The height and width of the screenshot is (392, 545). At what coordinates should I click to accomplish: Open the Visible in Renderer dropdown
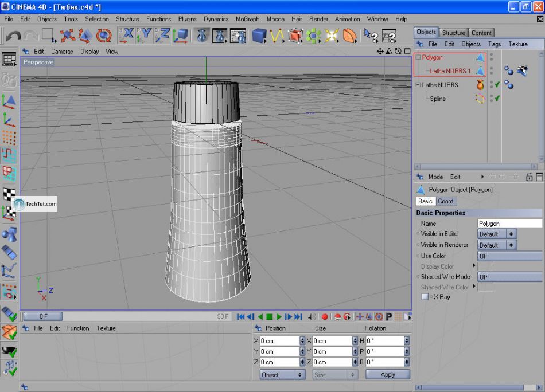pyautogui.click(x=497, y=245)
